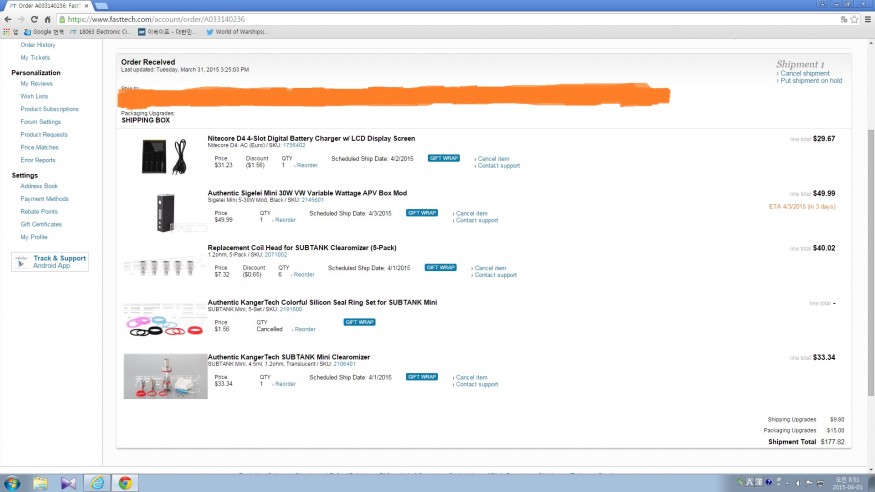
Task: Open Product Requests
Action: (44, 134)
